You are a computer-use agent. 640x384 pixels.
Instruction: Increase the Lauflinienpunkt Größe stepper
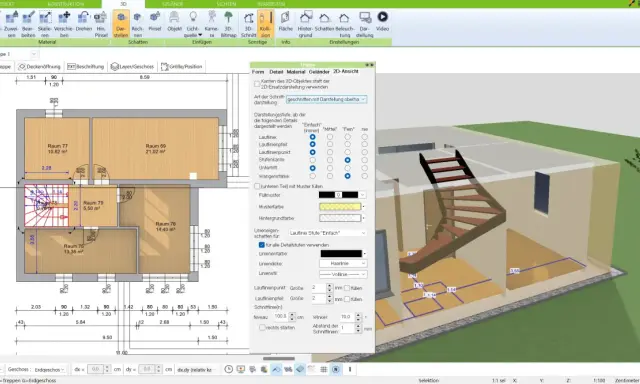click(x=329, y=286)
